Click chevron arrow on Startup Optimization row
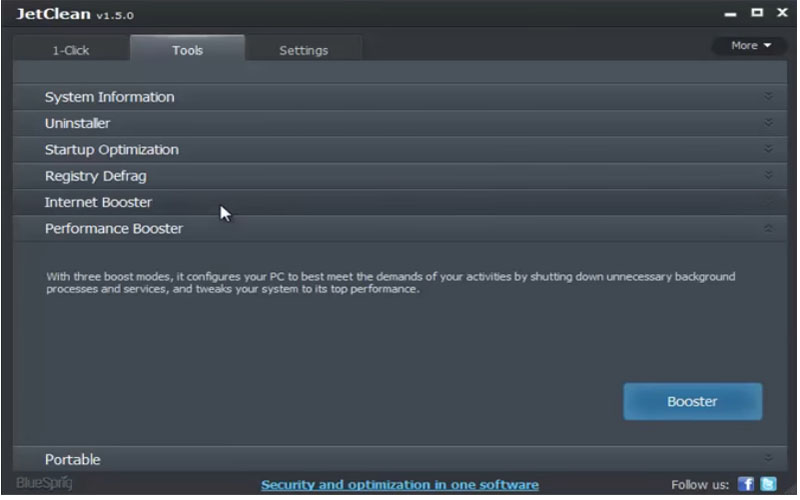Viewport: 800px width, 500px height. pyautogui.click(x=768, y=148)
